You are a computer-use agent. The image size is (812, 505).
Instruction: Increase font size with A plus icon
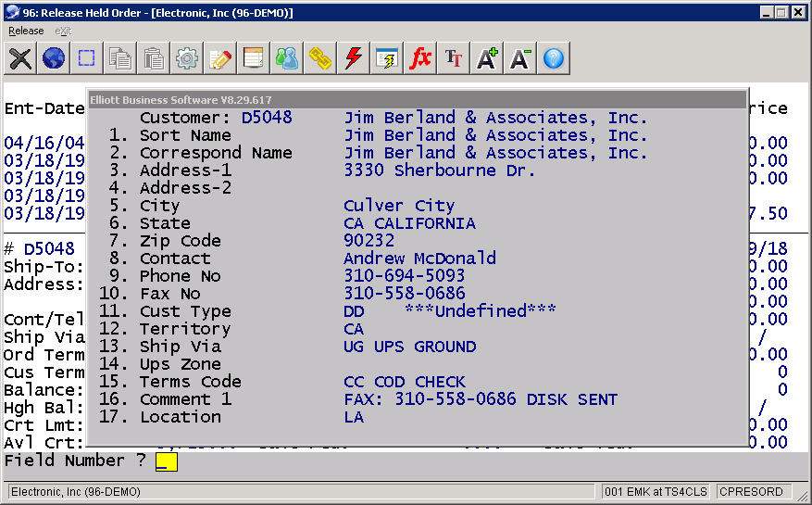[x=486, y=58]
